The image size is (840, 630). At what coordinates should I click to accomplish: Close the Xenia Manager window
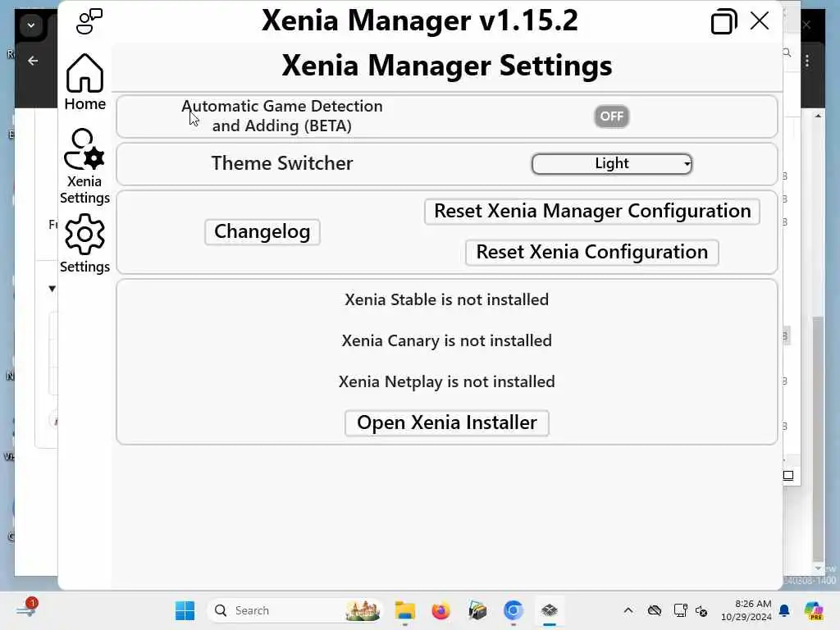point(760,21)
